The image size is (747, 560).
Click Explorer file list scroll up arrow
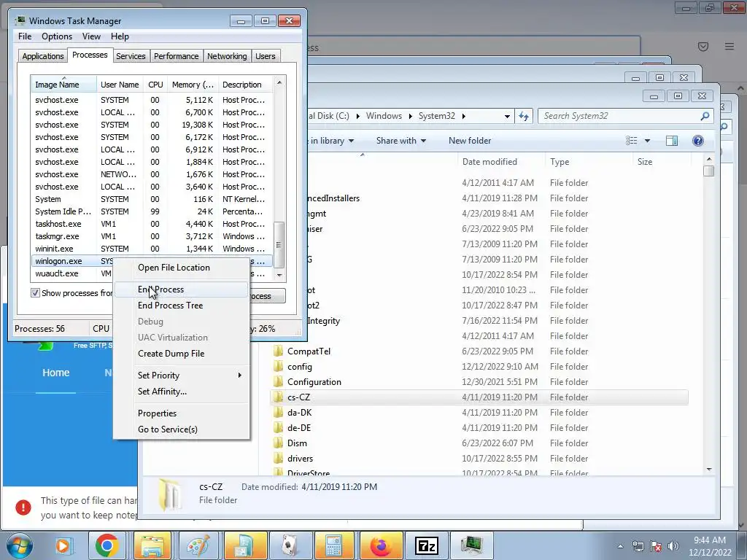709,159
